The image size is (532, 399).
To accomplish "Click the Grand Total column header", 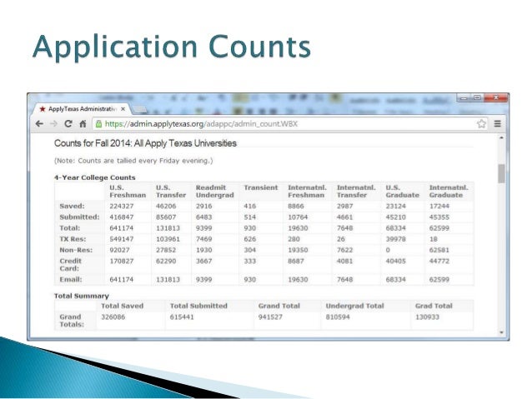I will (x=279, y=306).
